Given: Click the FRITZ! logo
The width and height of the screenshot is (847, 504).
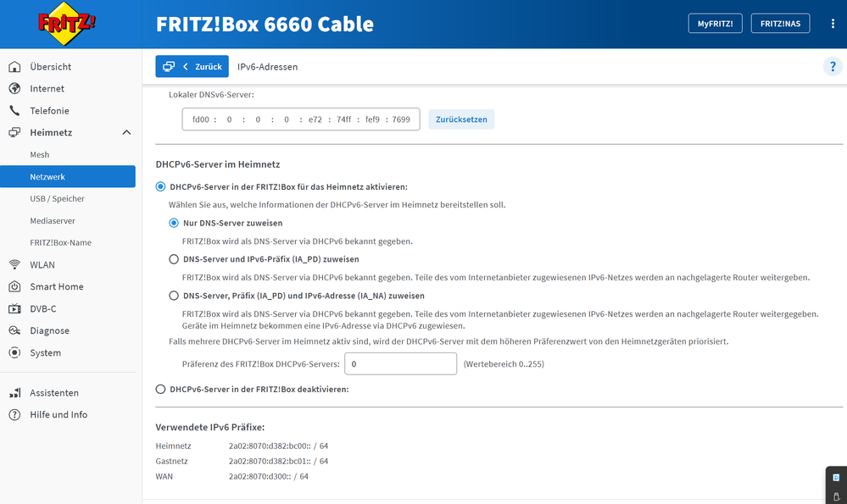Looking at the screenshot, I should (67, 23).
